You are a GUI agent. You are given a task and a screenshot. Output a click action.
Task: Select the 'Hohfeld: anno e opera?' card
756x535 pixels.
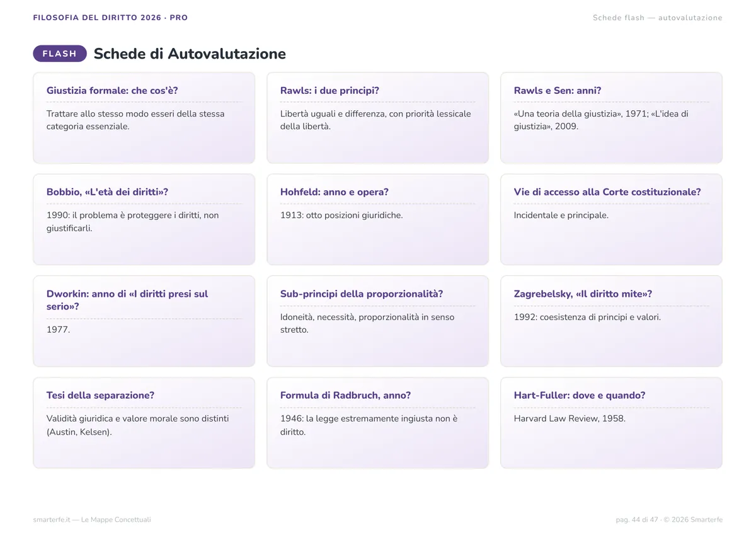pyautogui.click(x=377, y=219)
